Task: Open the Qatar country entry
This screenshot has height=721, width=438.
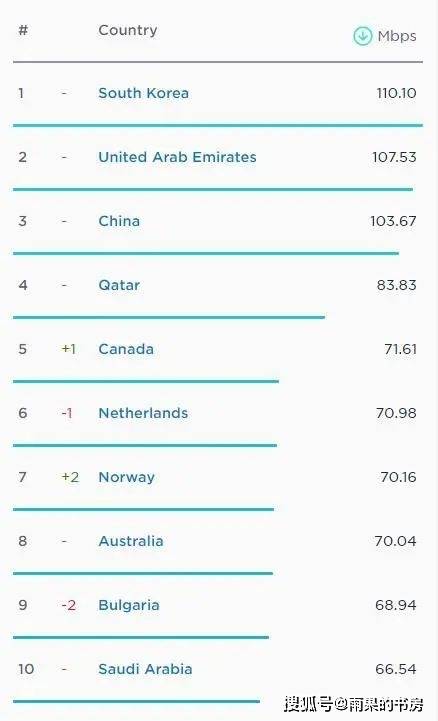Action: (x=119, y=285)
